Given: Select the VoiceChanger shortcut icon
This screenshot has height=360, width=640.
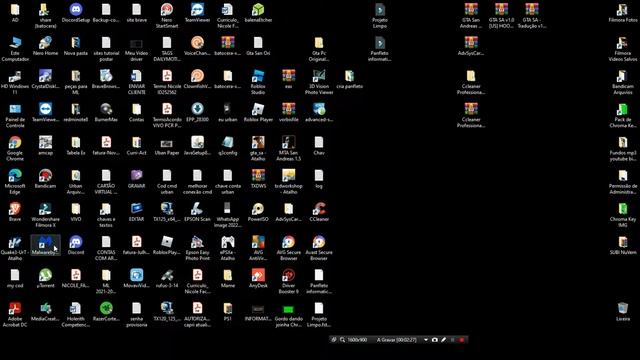Looking at the screenshot, I should (197, 46).
